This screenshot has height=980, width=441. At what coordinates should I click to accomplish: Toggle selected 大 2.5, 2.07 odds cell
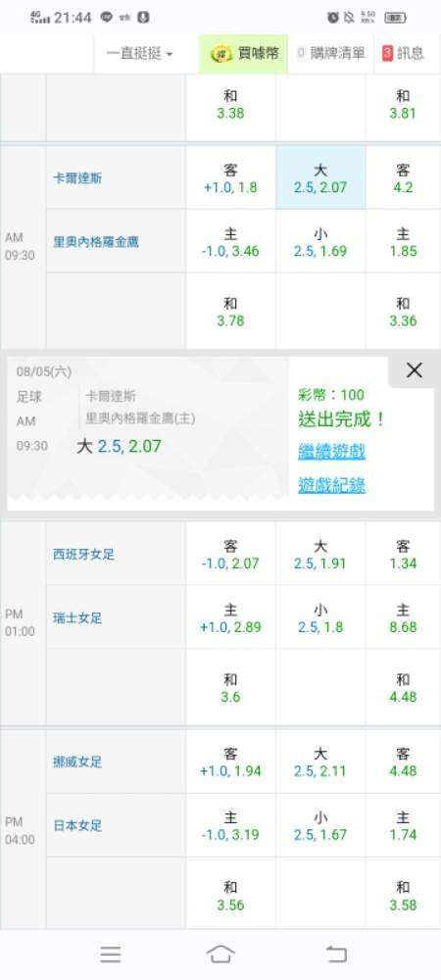click(320, 178)
